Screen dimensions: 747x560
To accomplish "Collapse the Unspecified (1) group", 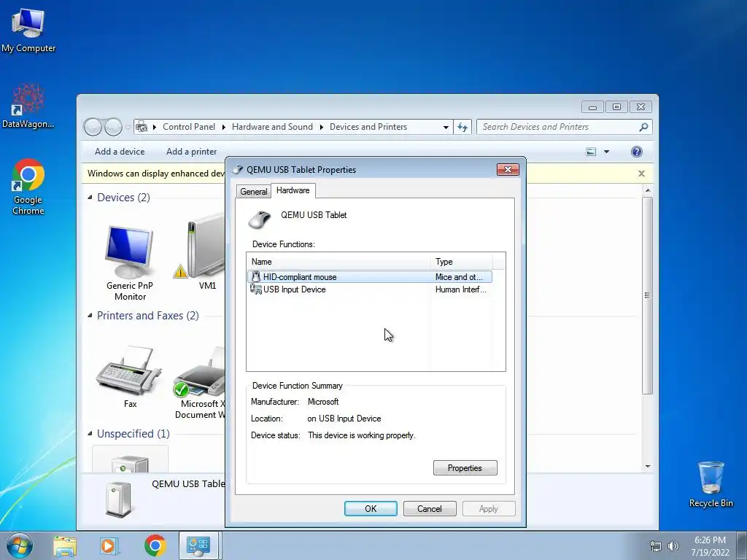I will 90,433.
